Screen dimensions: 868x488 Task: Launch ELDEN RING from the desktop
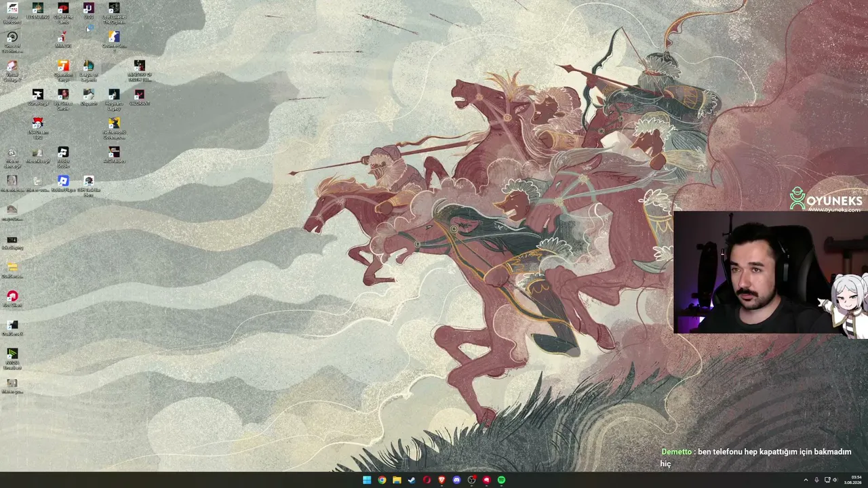(x=37, y=12)
